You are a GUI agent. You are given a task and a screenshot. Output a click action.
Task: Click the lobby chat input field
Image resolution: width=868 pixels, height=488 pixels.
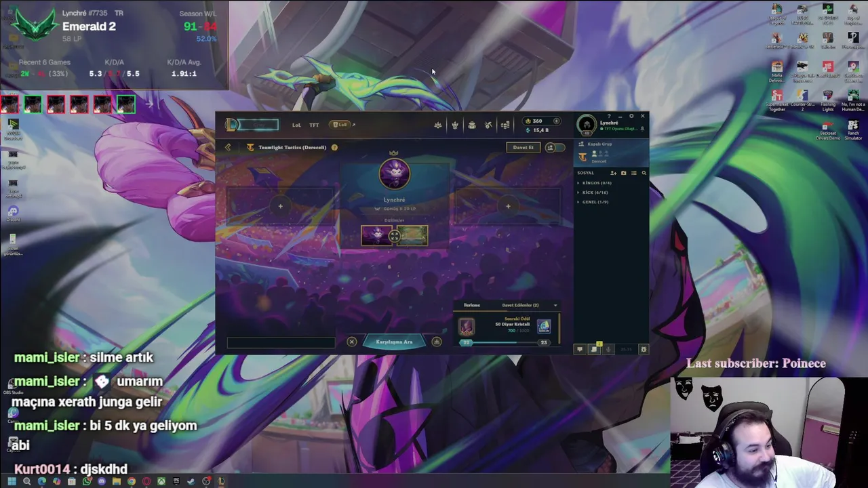[281, 342]
